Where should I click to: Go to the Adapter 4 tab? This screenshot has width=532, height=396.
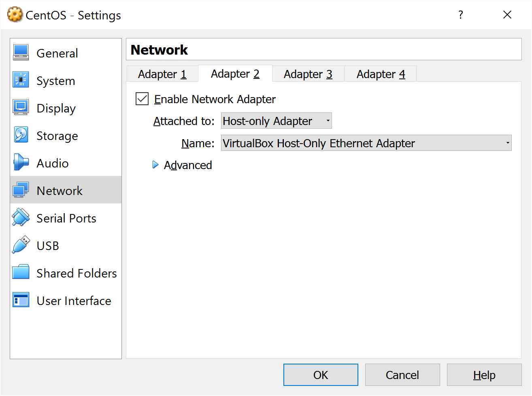tap(381, 74)
